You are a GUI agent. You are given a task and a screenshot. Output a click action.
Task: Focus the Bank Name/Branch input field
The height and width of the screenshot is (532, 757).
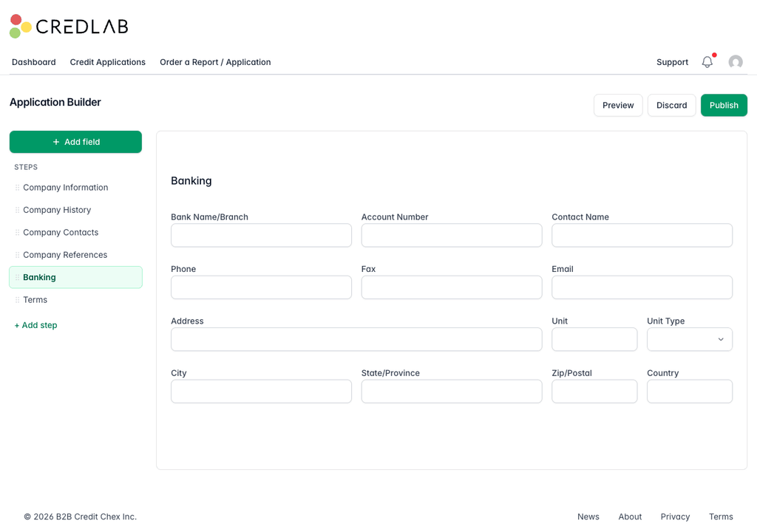tap(261, 235)
